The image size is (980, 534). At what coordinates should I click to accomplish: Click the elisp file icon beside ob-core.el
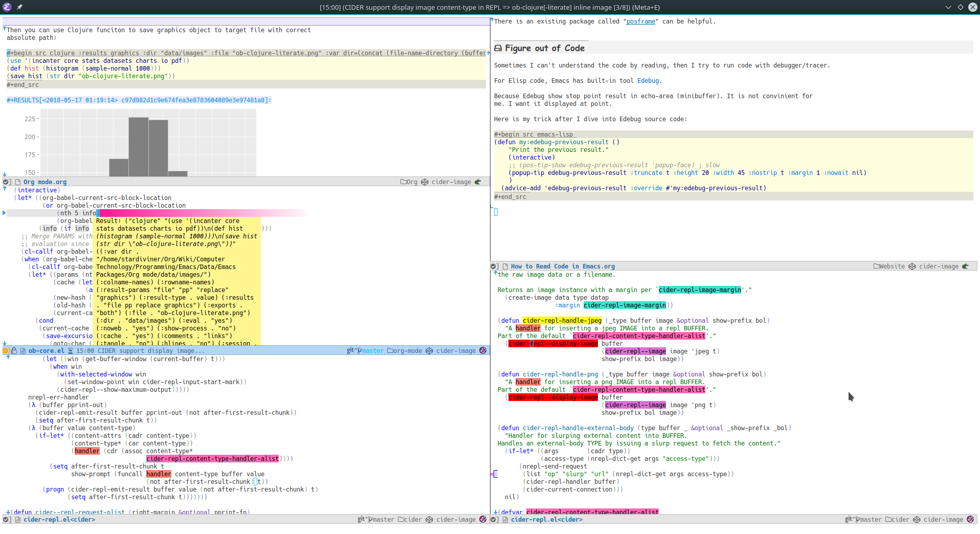coord(23,351)
